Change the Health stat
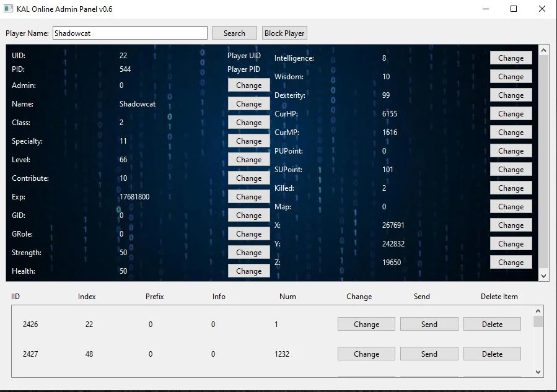 point(248,271)
